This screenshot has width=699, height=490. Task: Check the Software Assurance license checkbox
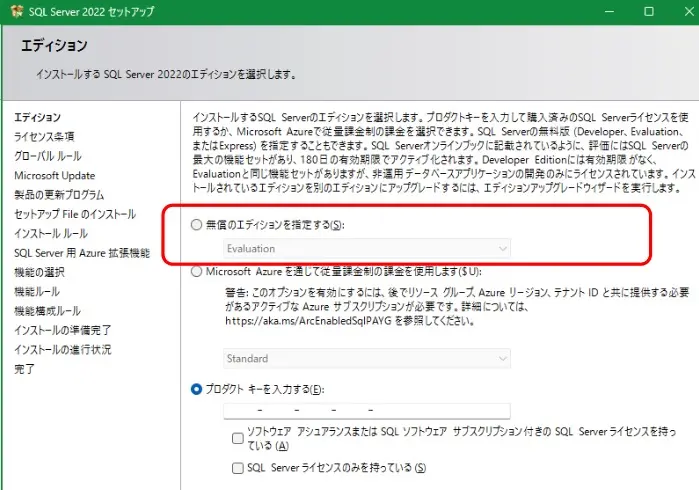[238, 438]
